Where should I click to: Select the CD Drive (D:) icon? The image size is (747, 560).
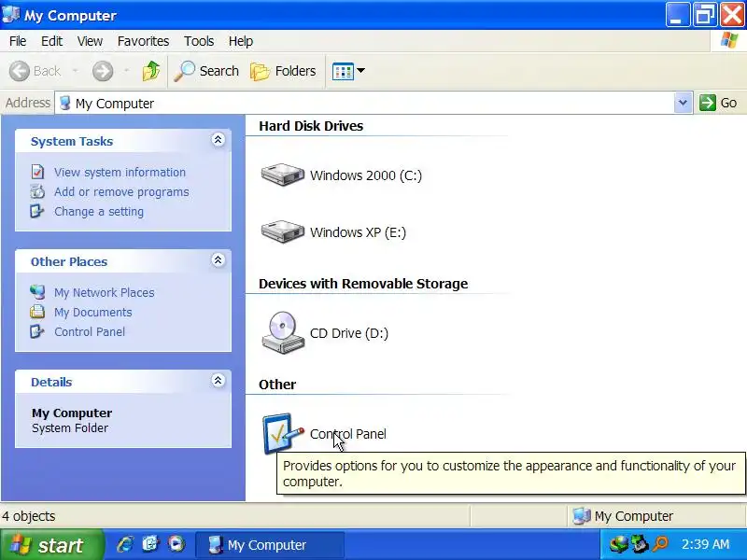tap(283, 333)
